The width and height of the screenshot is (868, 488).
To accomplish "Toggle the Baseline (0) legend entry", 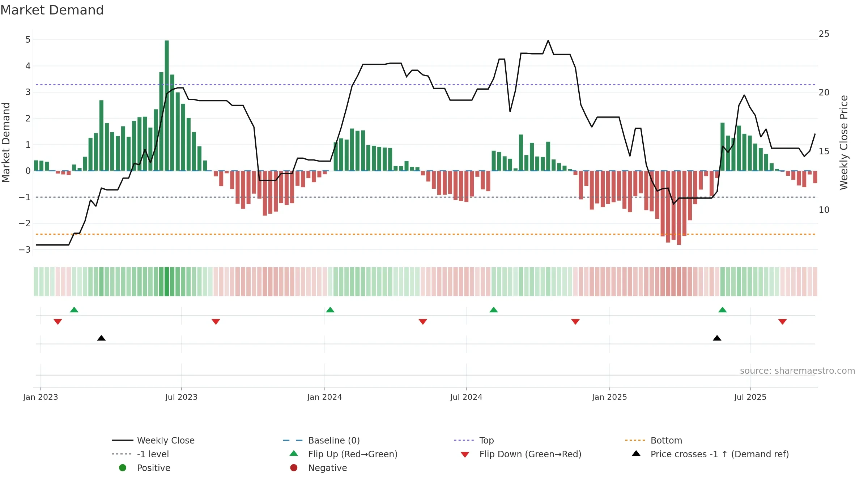I will [321, 440].
